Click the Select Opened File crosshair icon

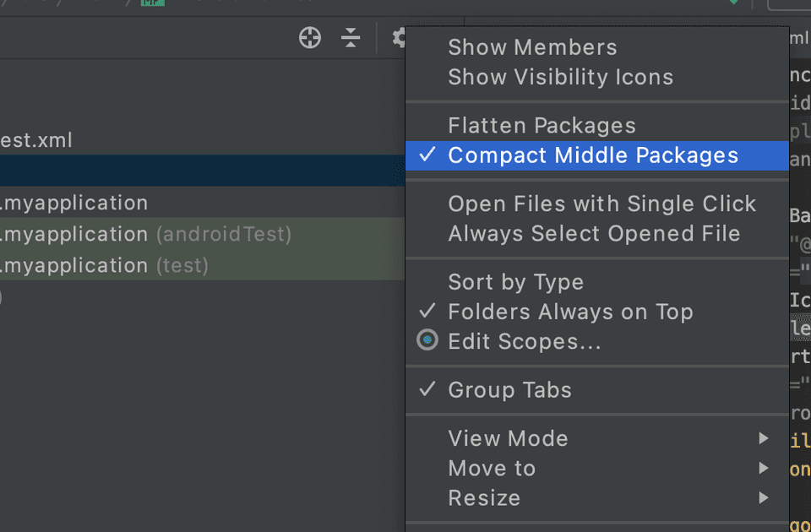point(309,37)
